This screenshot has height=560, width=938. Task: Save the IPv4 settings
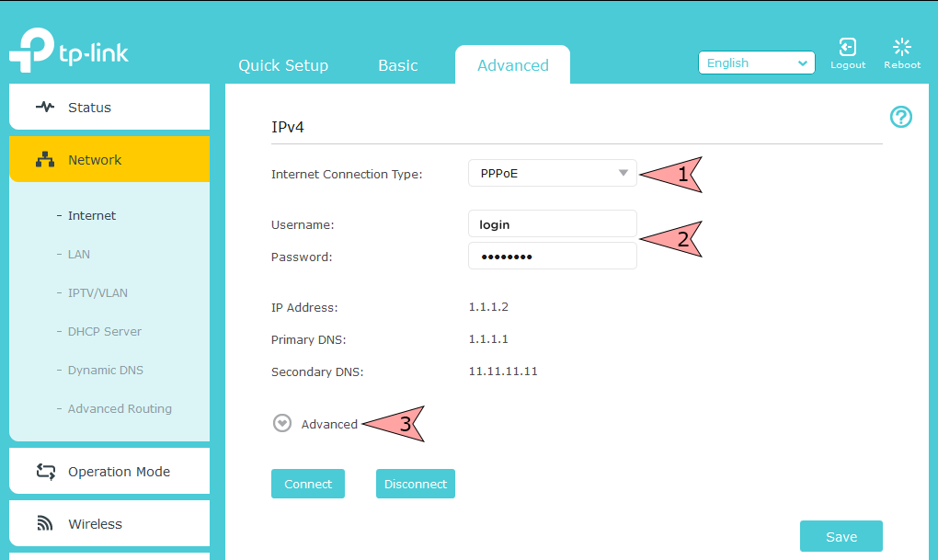pos(840,535)
